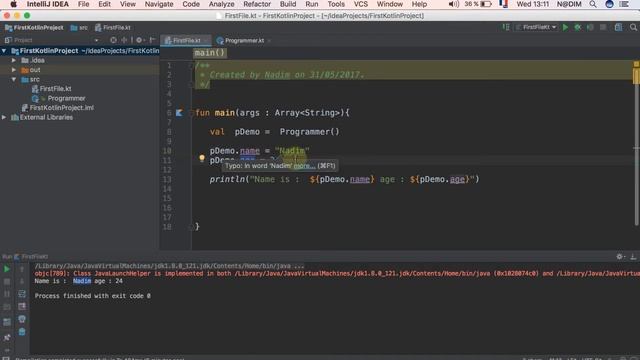Open the Project view dropdown
Image resolution: width=640 pixels, height=360 pixels.
pyautogui.click(x=96, y=40)
